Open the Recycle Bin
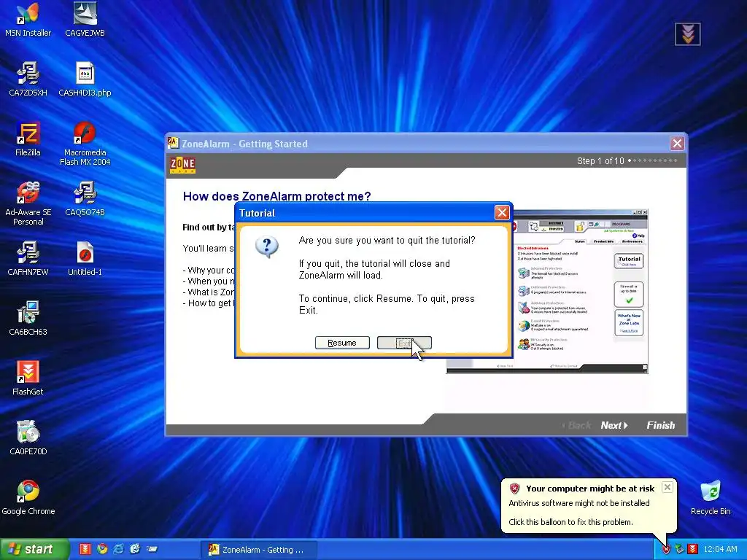The image size is (747, 560). click(711, 497)
